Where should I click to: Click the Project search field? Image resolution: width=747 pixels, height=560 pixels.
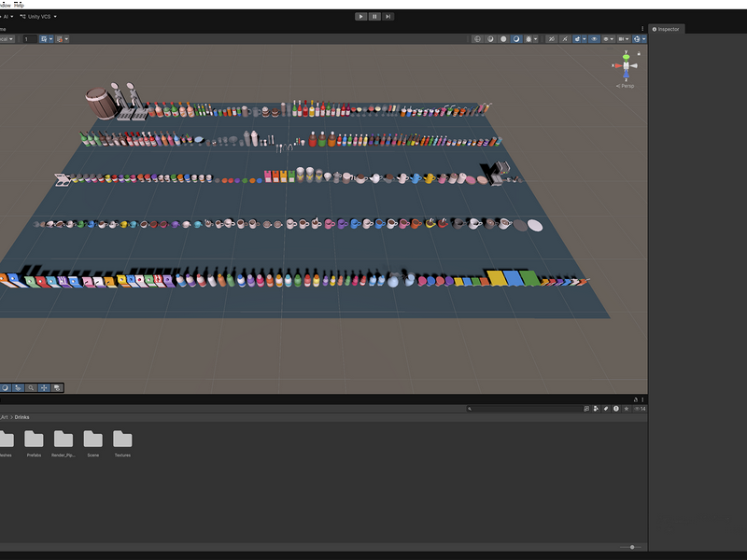pyautogui.click(x=524, y=409)
